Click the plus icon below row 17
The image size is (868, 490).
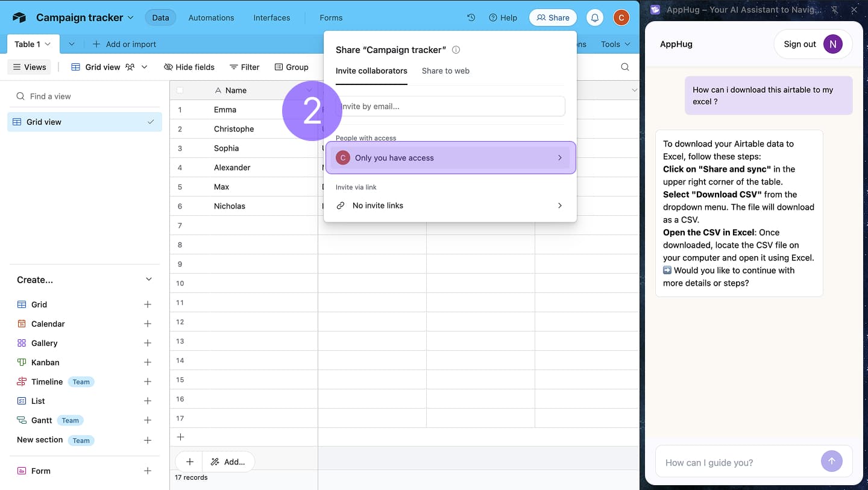coord(180,437)
